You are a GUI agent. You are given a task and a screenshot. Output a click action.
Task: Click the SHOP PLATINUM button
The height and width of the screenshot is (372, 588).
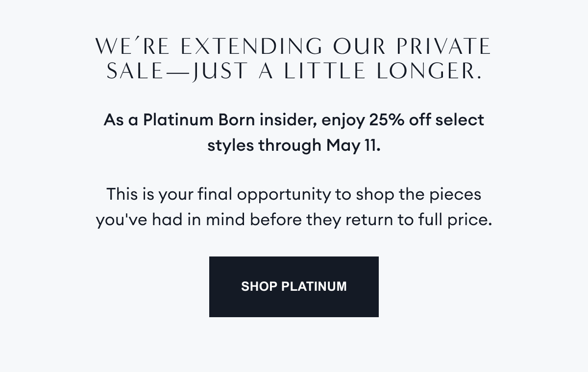[x=294, y=286]
